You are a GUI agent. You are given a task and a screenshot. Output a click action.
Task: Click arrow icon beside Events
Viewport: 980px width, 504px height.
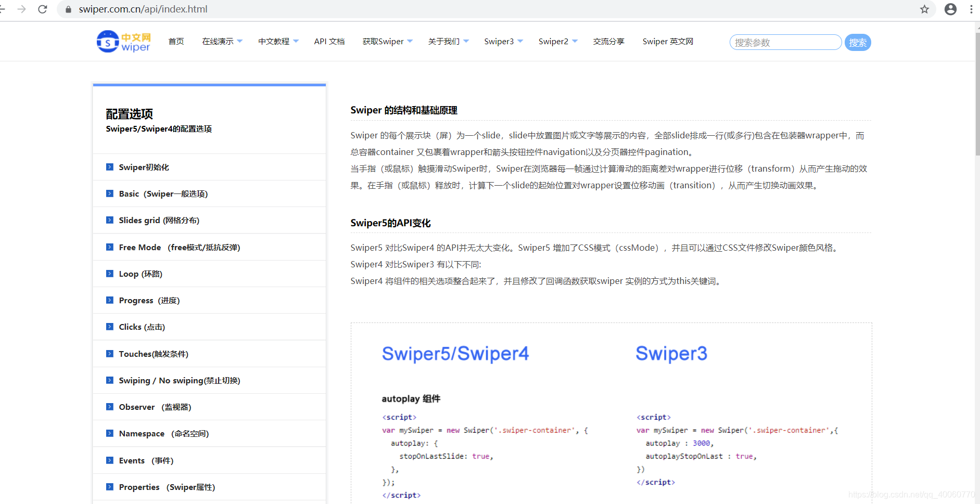point(109,460)
